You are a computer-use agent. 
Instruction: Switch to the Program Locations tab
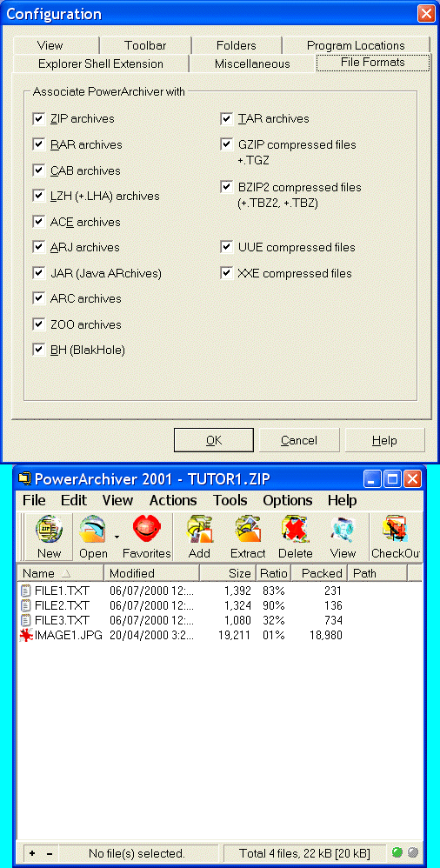(356, 45)
